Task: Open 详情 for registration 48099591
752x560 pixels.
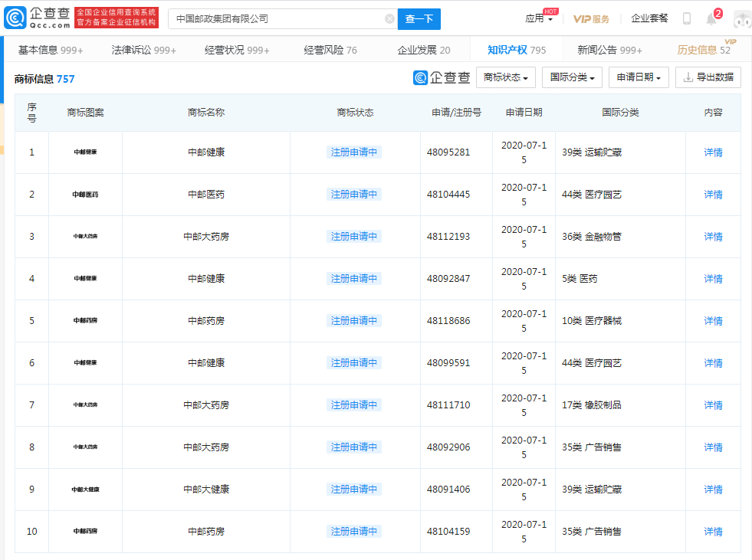Action: pyautogui.click(x=713, y=363)
